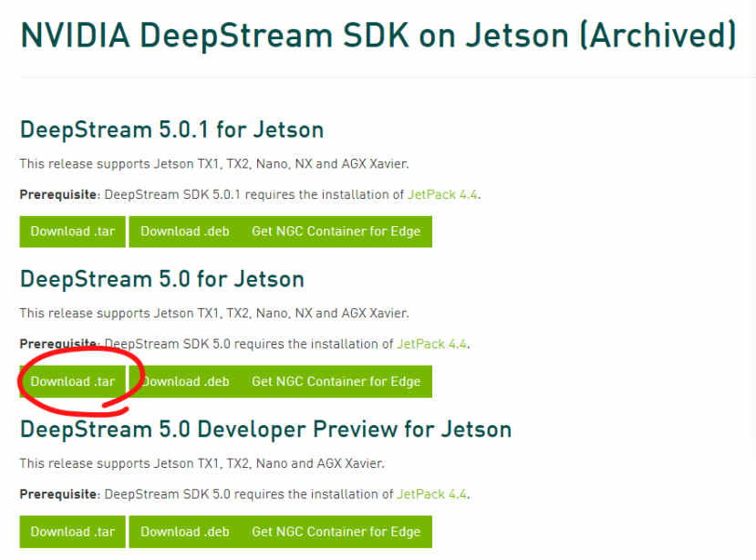Download the Developer Preview .deb package
The width and height of the screenshot is (756, 560).
tap(184, 532)
